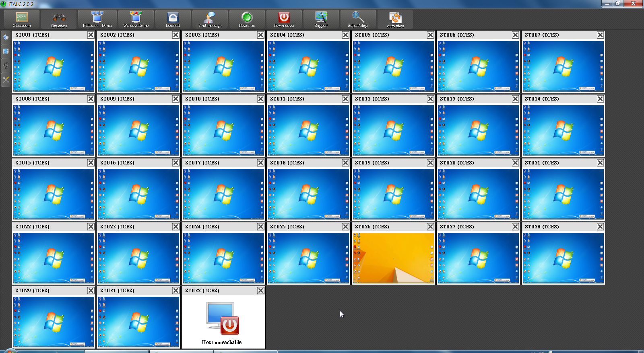Start Fullscreen Demo
The height and width of the screenshot is (353, 644).
[x=97, y=19]
